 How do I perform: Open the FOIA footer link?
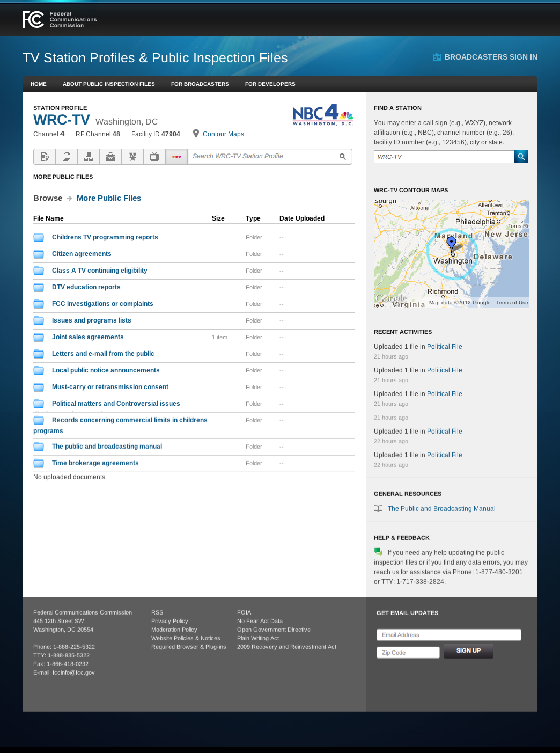[244, 612]
